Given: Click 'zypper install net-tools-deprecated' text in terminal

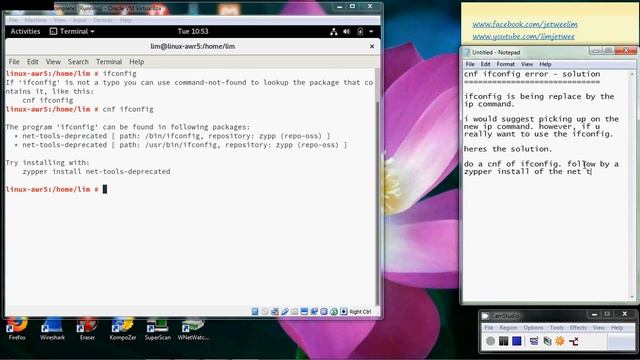Looking at the screenshot, I should pos(96,171).
